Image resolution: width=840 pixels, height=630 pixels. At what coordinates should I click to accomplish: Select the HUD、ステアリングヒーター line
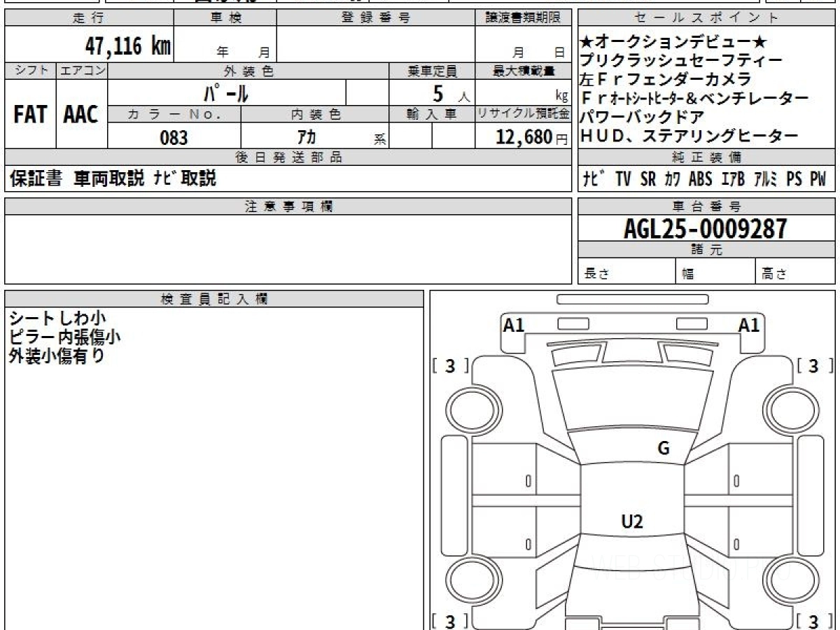click(689, 136)
